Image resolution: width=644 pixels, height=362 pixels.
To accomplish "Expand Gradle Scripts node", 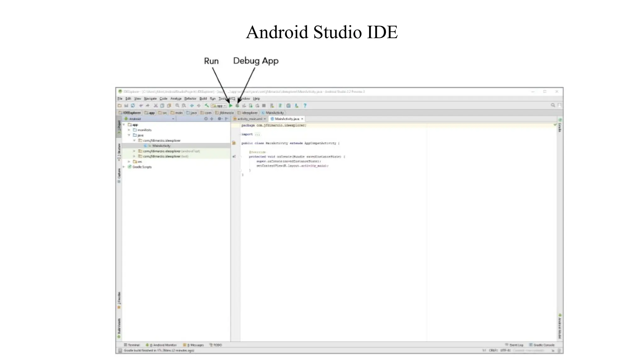I will (x=124, y=167).
